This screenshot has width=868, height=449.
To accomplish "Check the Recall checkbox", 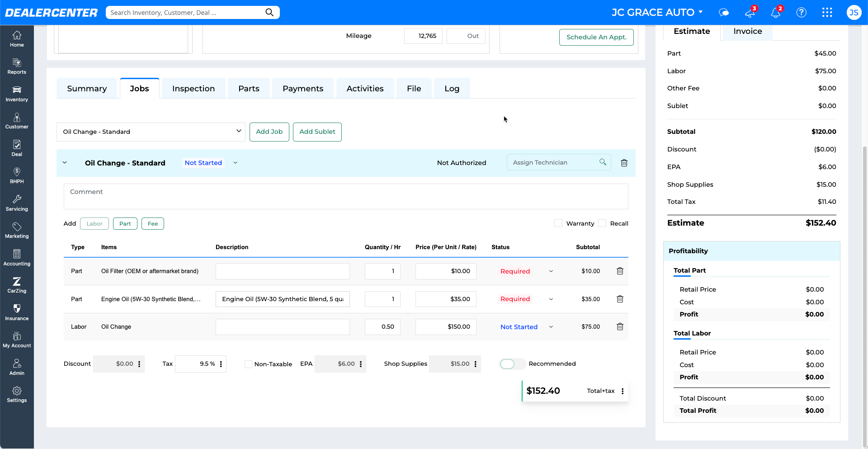I will coord(602,223).
